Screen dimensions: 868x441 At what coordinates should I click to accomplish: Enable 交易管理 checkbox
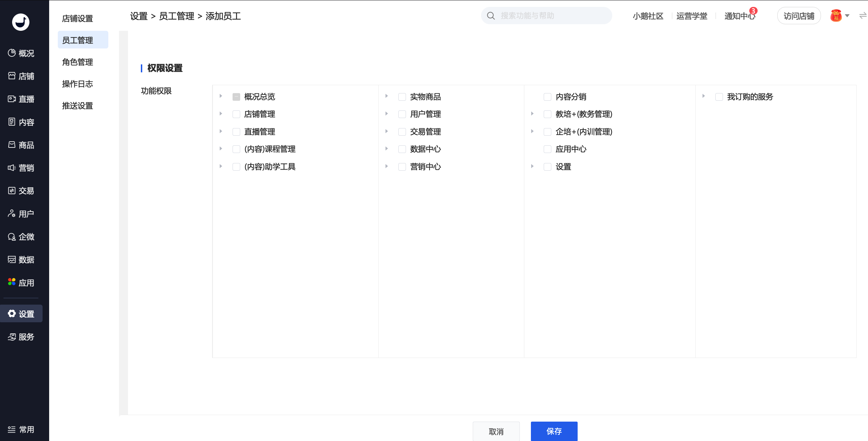point(402,132)
